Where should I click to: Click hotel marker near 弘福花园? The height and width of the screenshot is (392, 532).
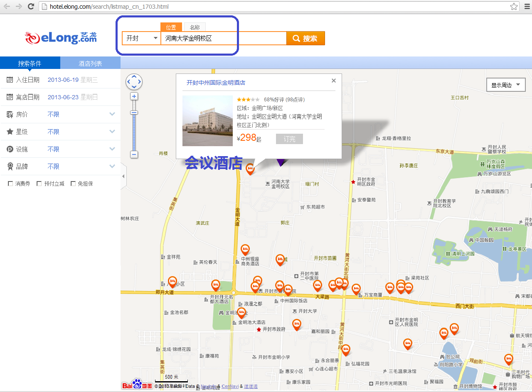click(345, 350)
